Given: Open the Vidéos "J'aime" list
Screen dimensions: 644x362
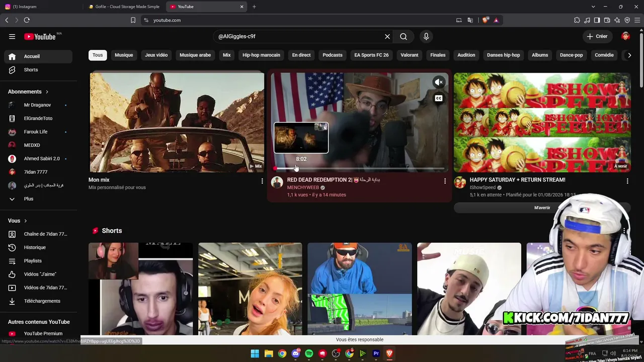Looking at the screenshot, I should (x=38, y=274).
